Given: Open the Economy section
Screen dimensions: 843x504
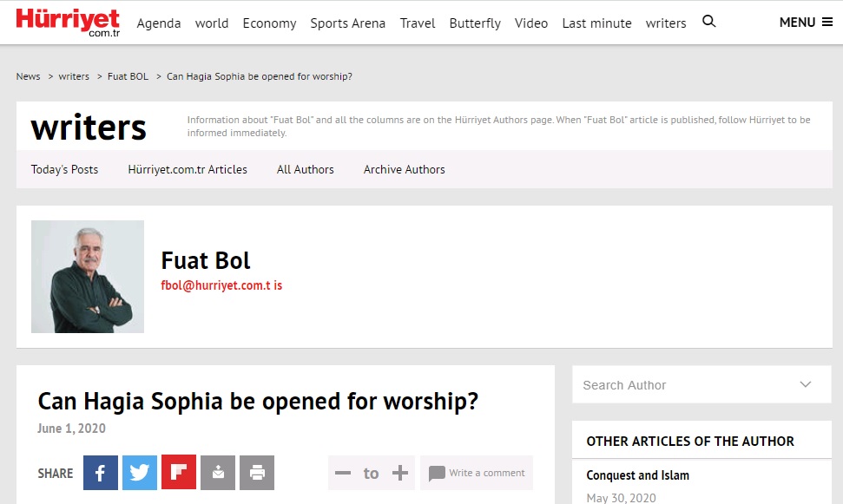Looking at the screenshot, I should tap(269, 23).
